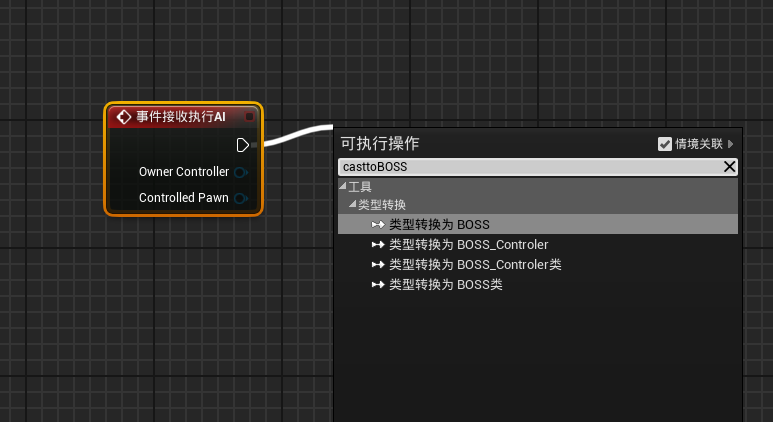
Task: Select the cast arrow icon beside 类型转换为 BOSS
Action: point(378,225)
